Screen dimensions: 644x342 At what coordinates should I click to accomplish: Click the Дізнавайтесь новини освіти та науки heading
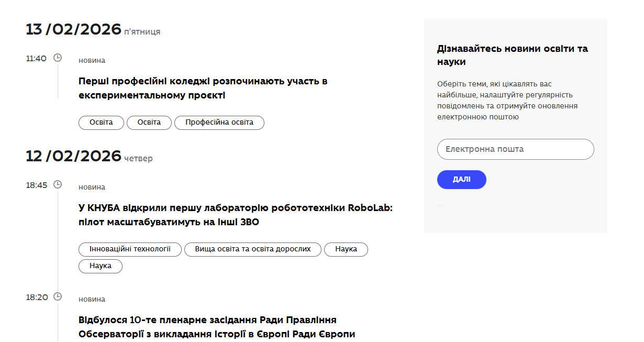click(513, 55)
